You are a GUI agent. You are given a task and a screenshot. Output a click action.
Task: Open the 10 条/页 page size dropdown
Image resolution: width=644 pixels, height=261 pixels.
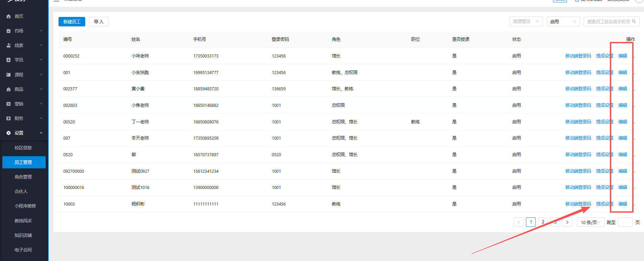[590, 222]
